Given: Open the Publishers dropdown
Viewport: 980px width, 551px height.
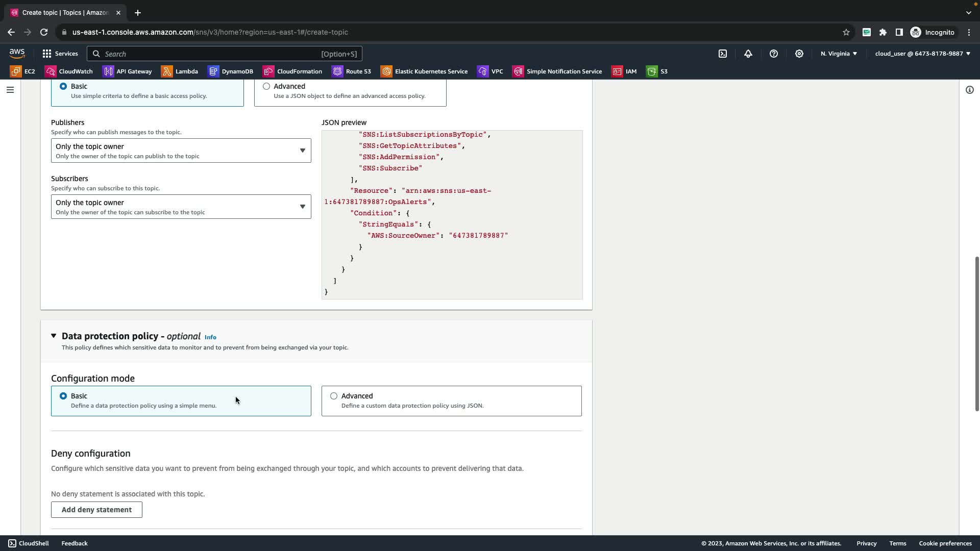Looking at the screenshot, I should (181, 151).
